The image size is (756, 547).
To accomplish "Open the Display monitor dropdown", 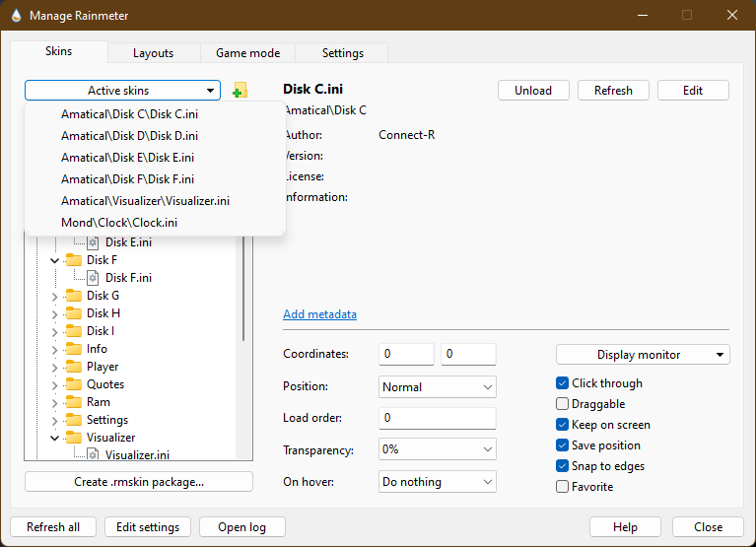I will [x=643, y=355].
